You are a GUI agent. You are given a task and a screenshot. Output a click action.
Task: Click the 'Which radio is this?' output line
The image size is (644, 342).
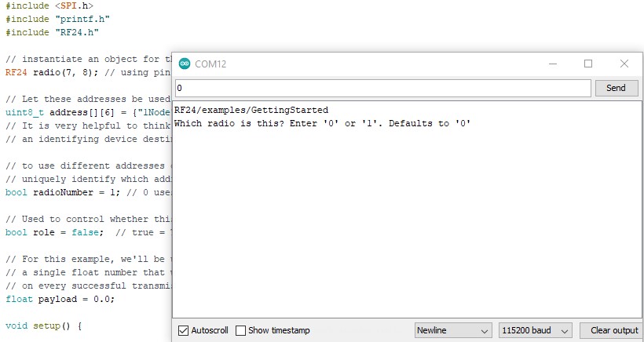coord(322,123)
